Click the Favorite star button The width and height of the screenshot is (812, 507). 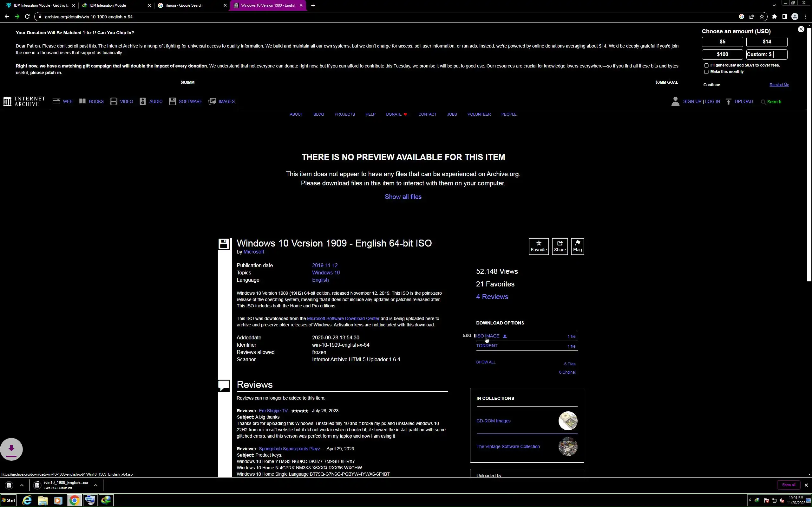[539, 246]
